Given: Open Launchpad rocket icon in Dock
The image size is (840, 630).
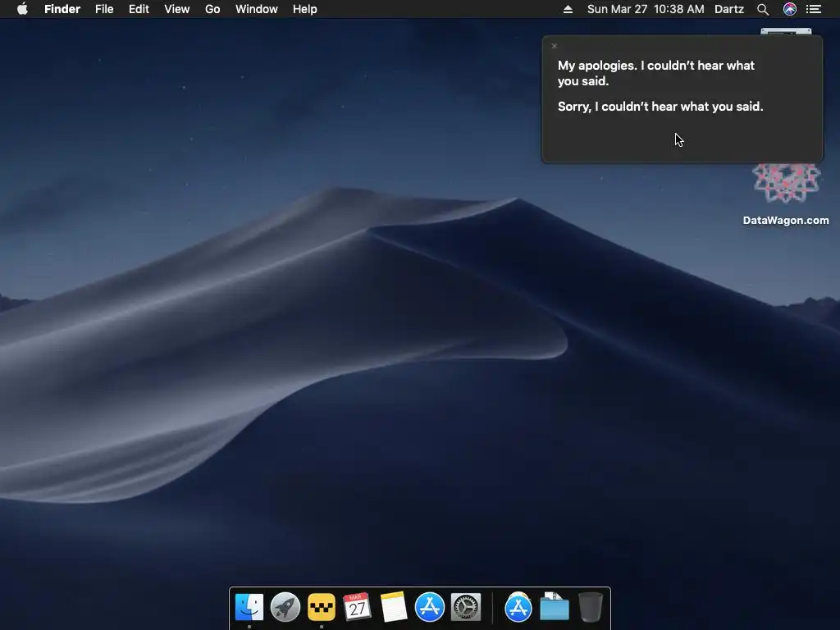Looking at the screenshot, I should [285, 607].
